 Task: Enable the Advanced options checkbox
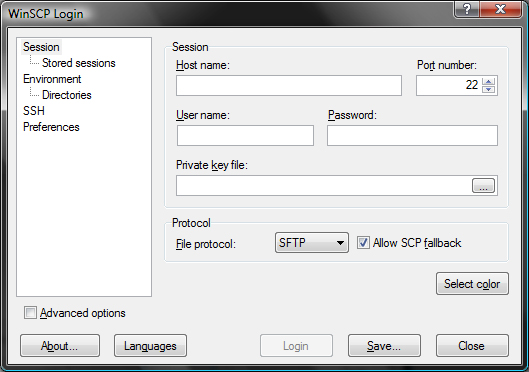tap(30, 313)
